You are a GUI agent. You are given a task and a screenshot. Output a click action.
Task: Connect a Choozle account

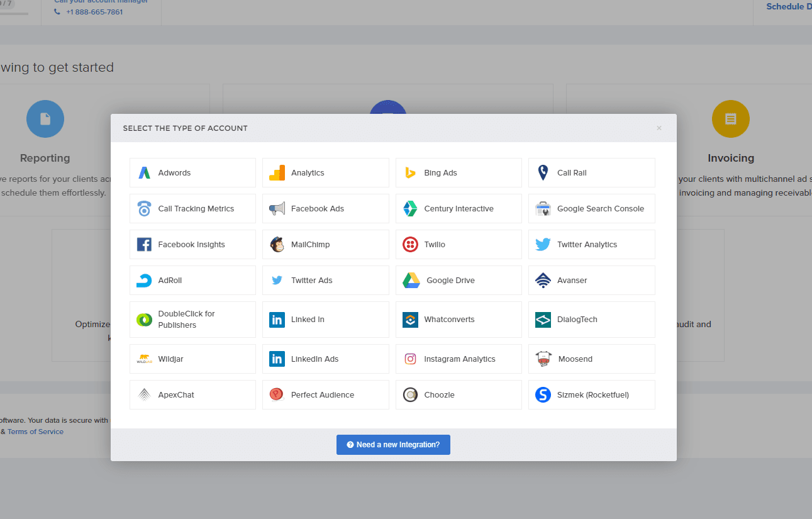coord(459,395)
